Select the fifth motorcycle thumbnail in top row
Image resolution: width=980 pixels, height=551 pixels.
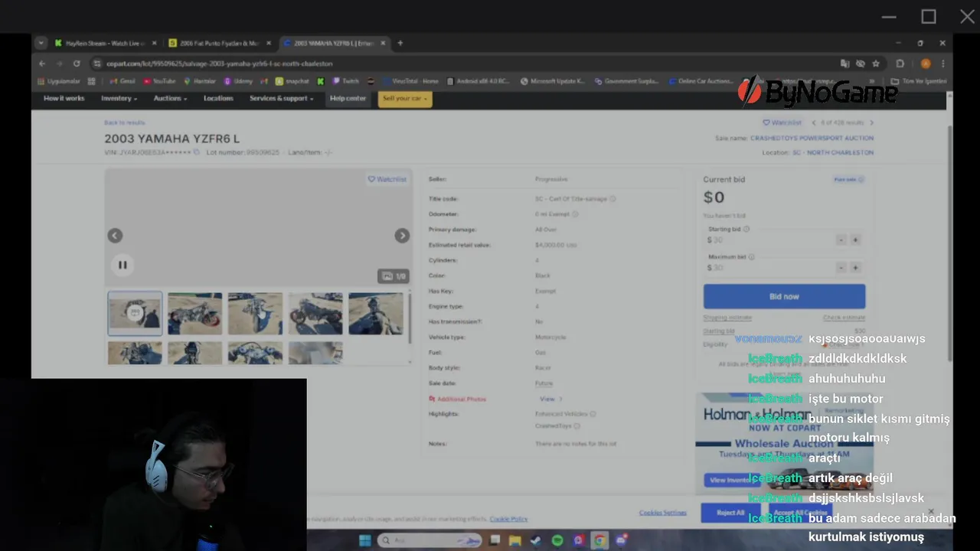375,313
